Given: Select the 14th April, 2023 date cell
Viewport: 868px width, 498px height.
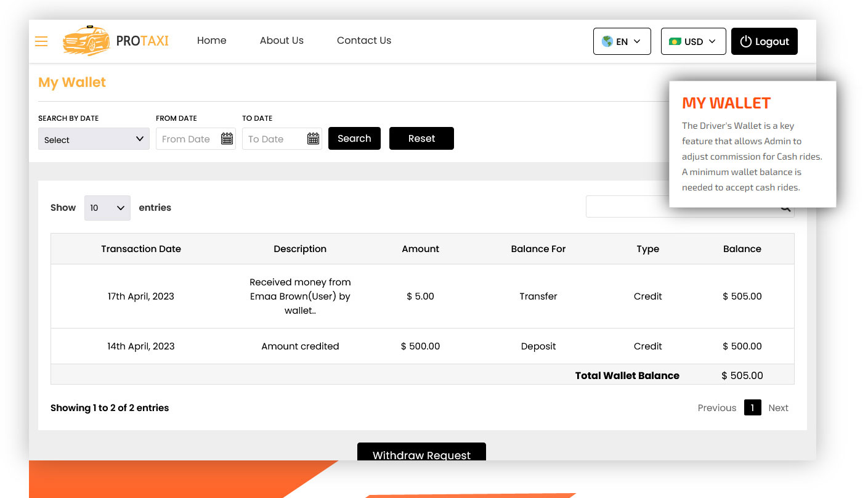Looking at the screenshot, I should pyautogui.click(x=141, y=346).
